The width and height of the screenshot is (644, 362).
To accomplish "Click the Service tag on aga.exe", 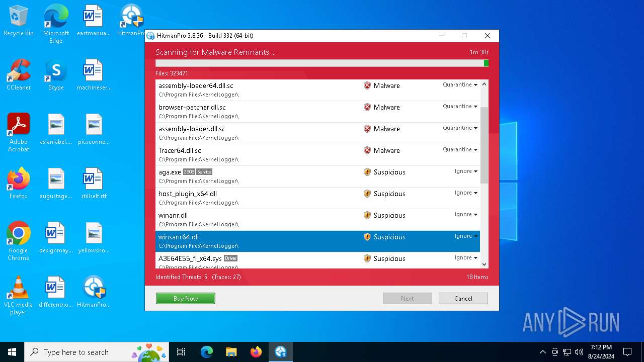I will pos(204,172).
